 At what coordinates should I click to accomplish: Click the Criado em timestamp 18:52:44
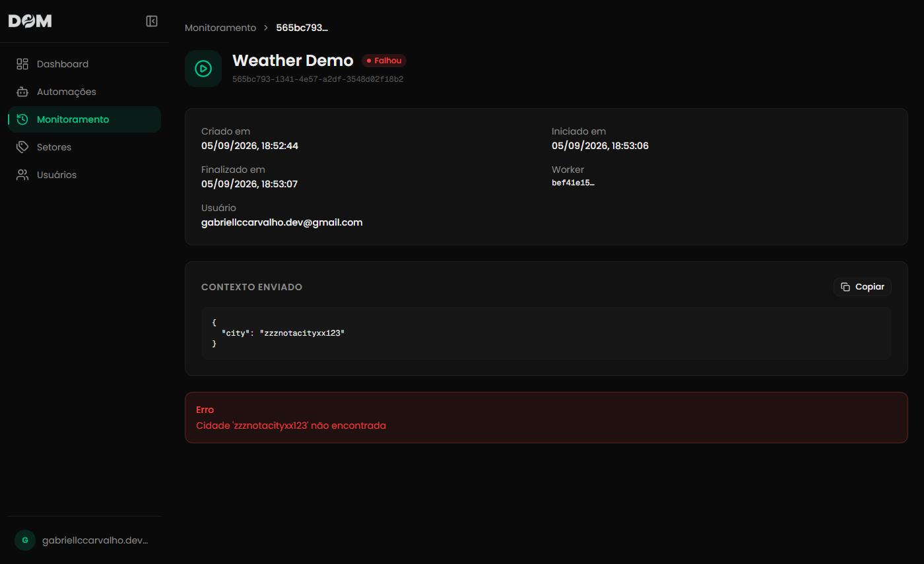coord(249,146)
